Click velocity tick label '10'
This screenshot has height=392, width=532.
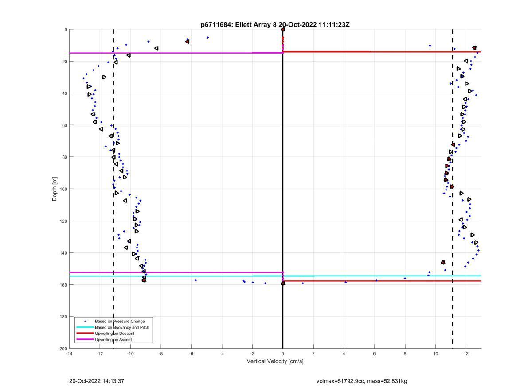(436, 353)
